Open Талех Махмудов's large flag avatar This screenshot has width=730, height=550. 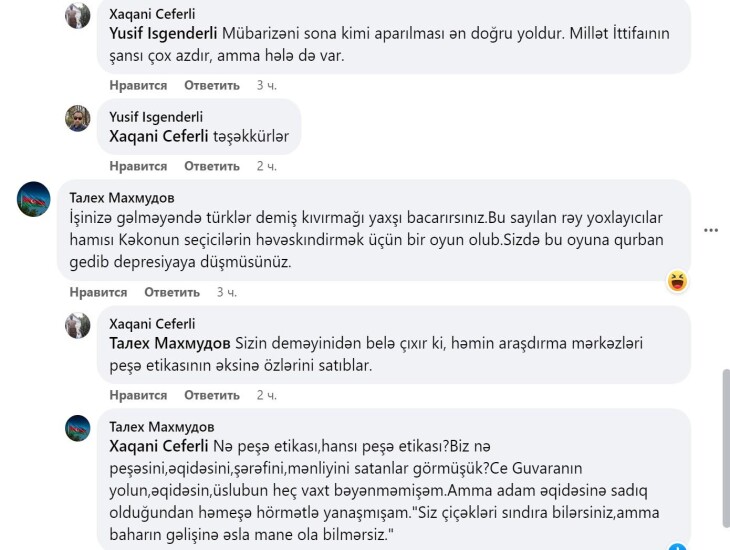[34, 199]
